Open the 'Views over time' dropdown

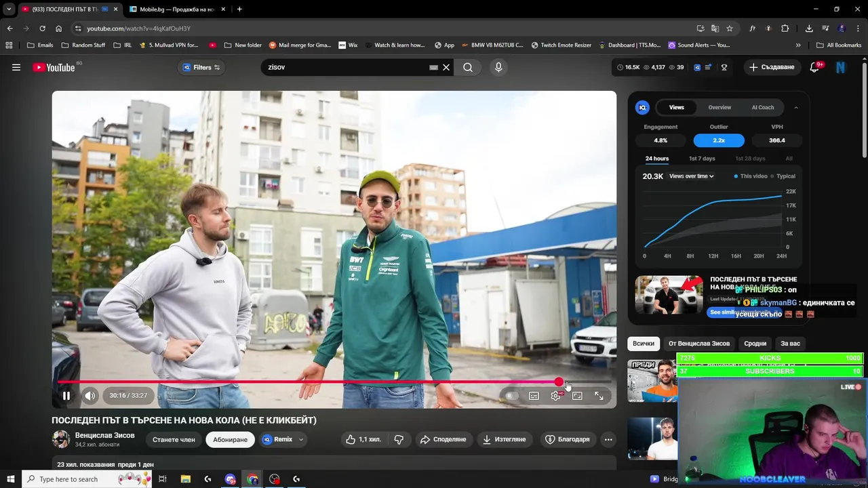(x=691, y=176)
